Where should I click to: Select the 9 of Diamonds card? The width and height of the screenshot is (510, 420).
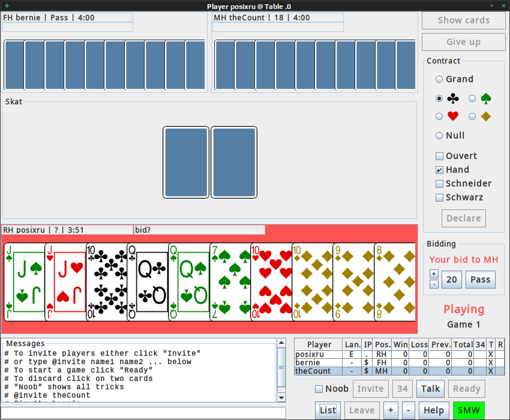(x=353, y=282)
